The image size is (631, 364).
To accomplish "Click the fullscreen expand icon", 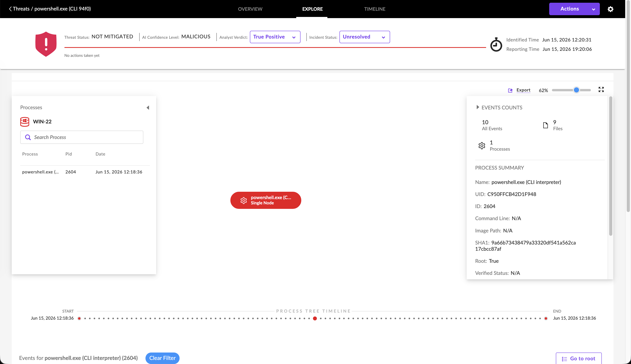I will [601, 90].
